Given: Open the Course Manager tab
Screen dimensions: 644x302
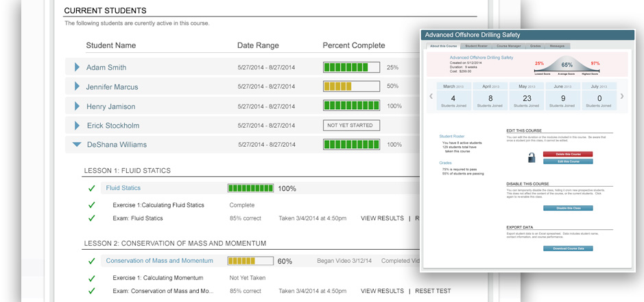Looking at the screenshot, I should point(508,46).
